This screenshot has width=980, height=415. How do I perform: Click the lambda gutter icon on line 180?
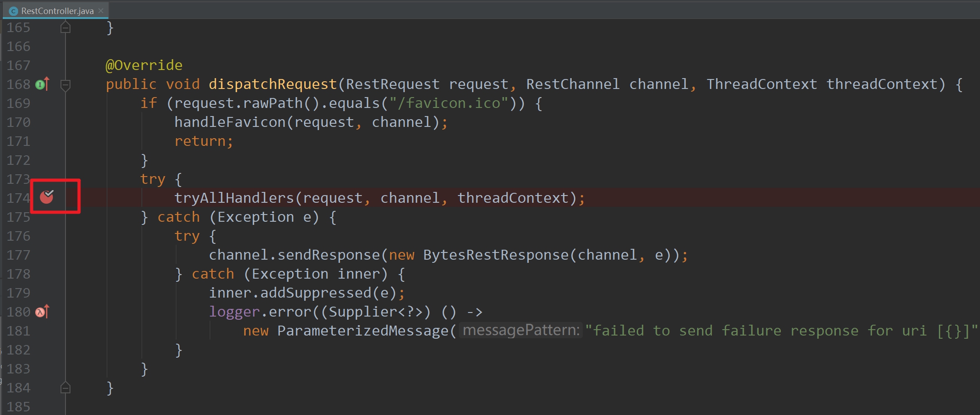pos(42,312)
